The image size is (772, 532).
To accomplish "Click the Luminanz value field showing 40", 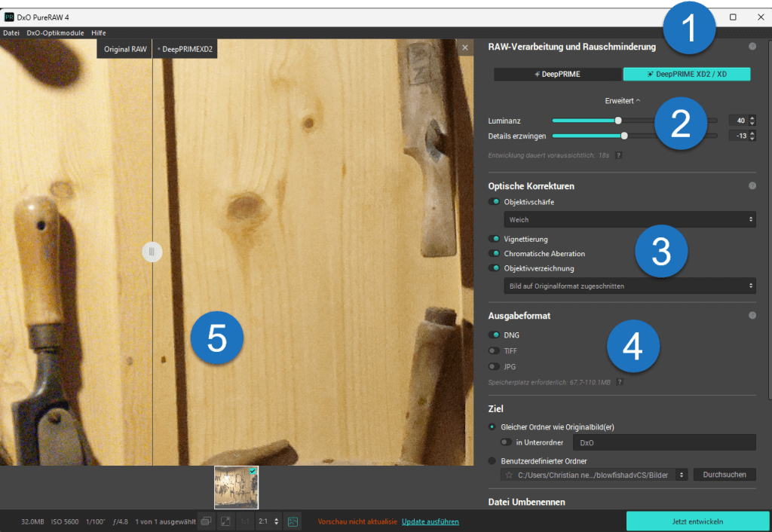I will pos(739,121).
